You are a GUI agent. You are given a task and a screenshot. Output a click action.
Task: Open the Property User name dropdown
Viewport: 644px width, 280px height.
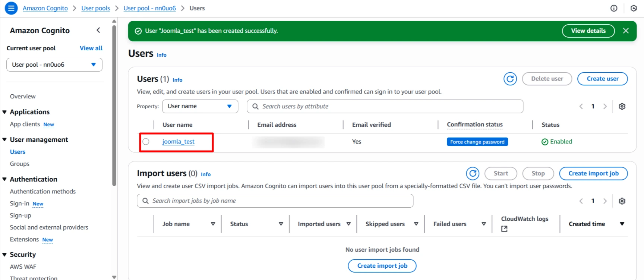200,106
